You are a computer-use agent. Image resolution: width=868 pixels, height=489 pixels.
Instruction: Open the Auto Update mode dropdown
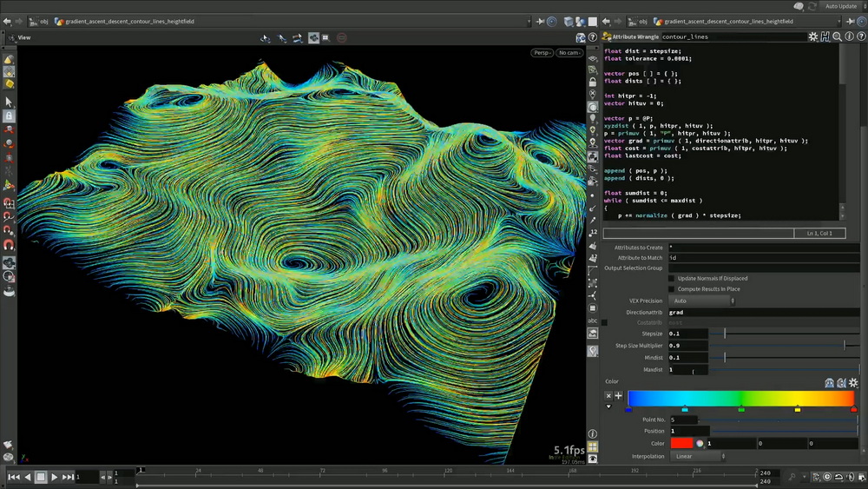843,6
